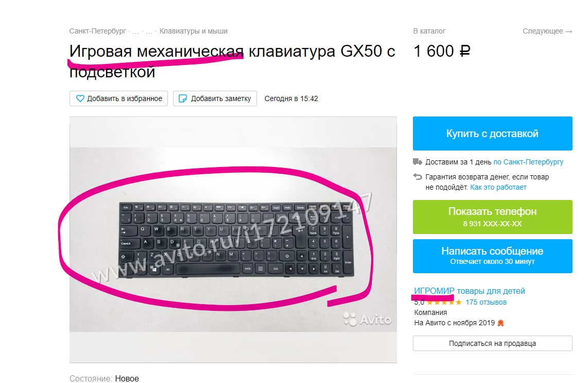588x383 pixels.
Task: Open по Санкт-Петербургу delivery link
Action: coord(528,162)
